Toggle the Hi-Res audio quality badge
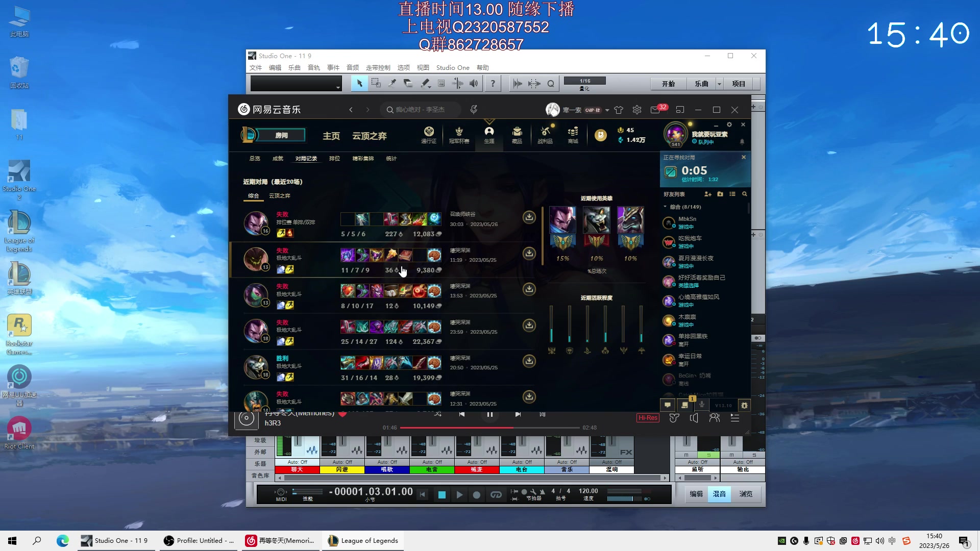The image size is (980, 551). tap(648, 418)
